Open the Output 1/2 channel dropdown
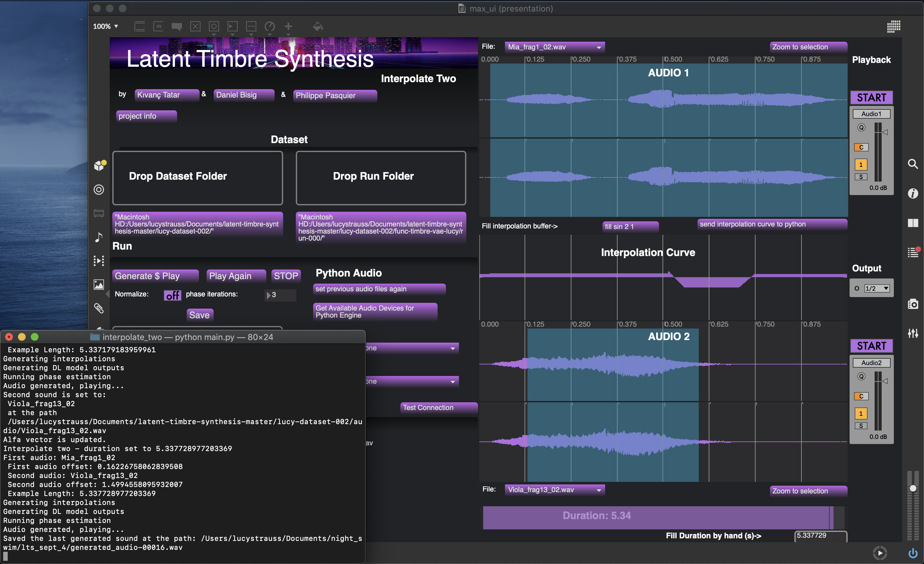Screen dimensions: 924x564 click(877, 288)
